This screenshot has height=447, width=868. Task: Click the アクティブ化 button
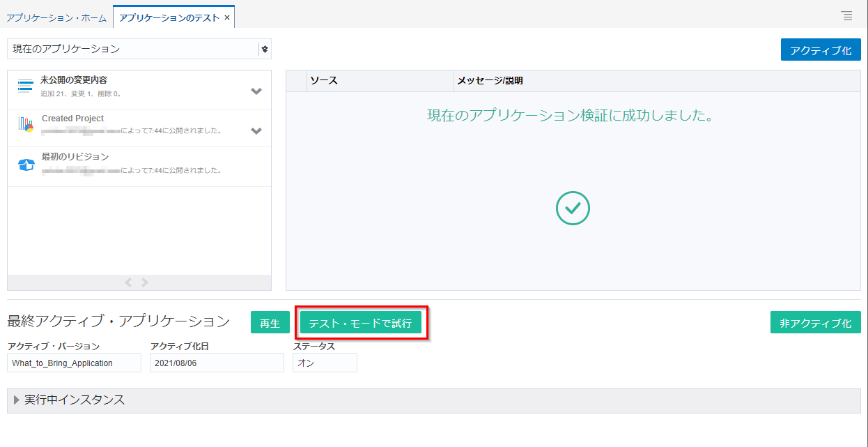click(821, 50)
